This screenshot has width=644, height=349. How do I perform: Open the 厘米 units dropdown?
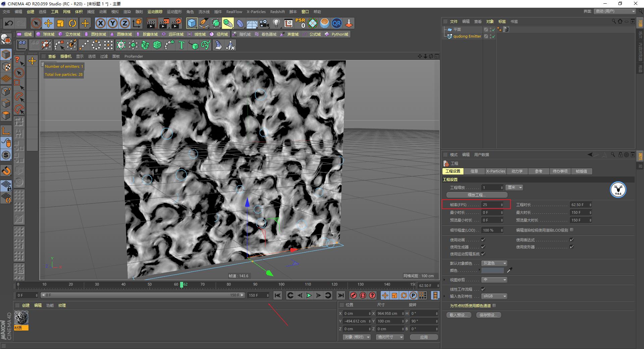pos(514,187)
